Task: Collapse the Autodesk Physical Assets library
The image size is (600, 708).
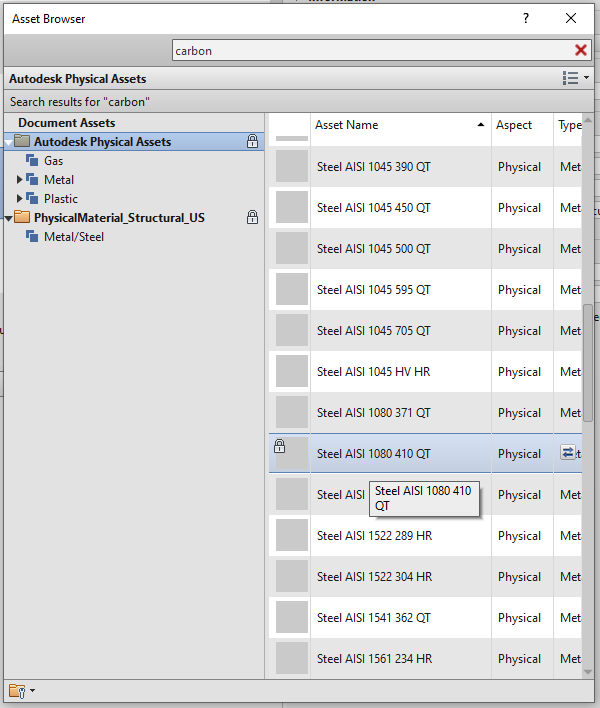Action: (8, 142)
